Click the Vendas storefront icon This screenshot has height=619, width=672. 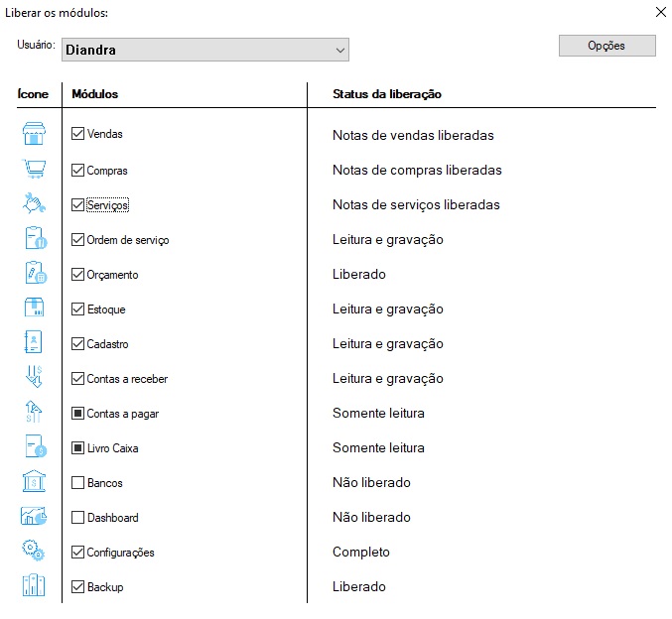(x=35, y=135)
